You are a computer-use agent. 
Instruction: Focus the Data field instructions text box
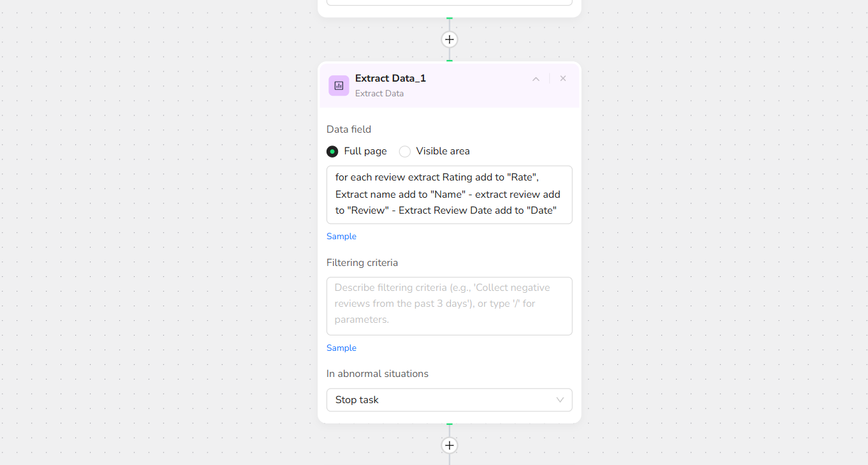tap(449, 195)
